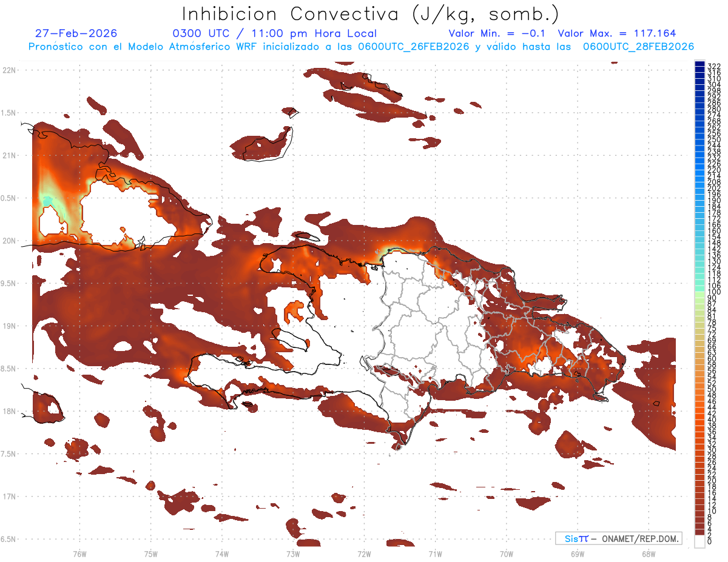Viewport: 728px width, 562px height.
Task: Select the date label '27-Feb-2026'
Action: click(76, 33)
